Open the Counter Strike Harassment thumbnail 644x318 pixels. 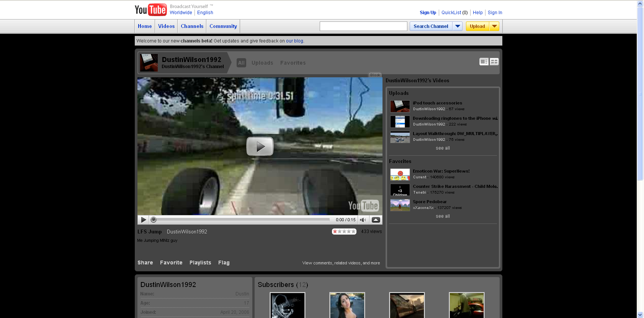400,189
